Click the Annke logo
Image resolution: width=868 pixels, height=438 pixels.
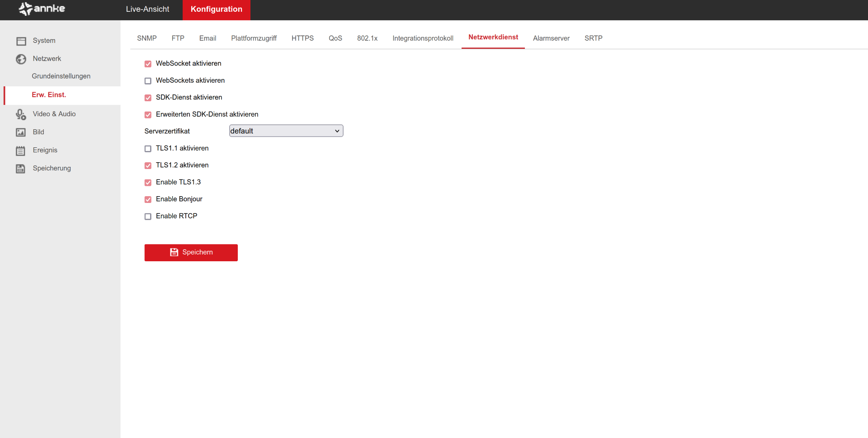click(42, 9)
